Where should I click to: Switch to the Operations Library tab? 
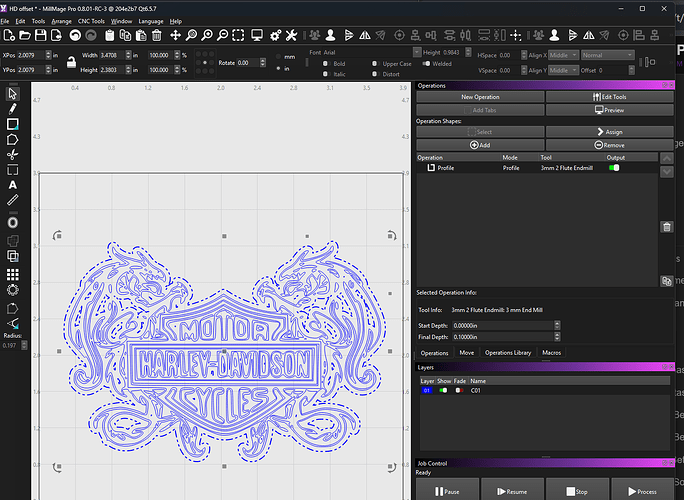(510, 353)
